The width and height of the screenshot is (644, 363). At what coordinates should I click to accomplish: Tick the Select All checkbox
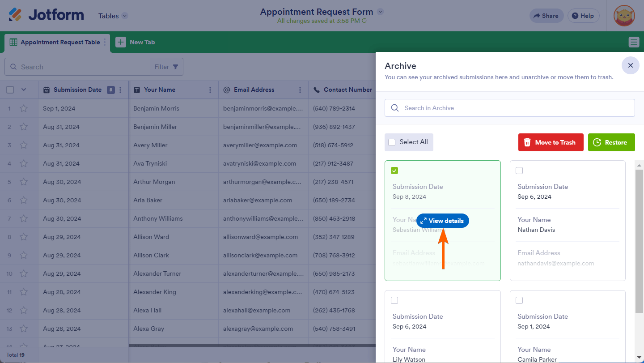coord(392,142)
